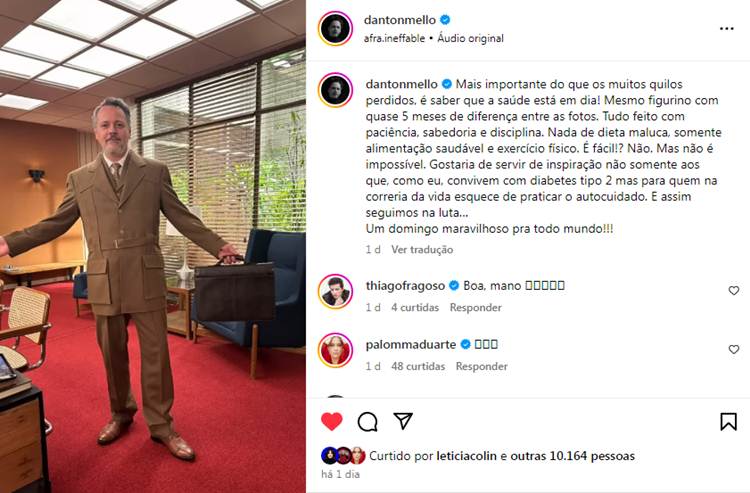Image resolution: width=750 pixels, height=493 pixels.
Task: Open the comment speech bubble icon
Action: pyautogui.click(x=367, y=422)
